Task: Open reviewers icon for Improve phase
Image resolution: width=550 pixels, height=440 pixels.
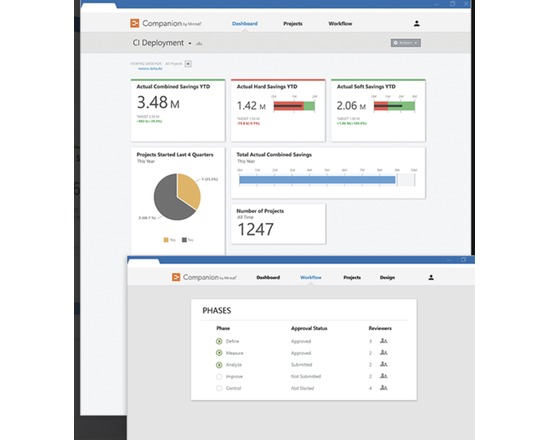Action: click(x=384, y=376)
